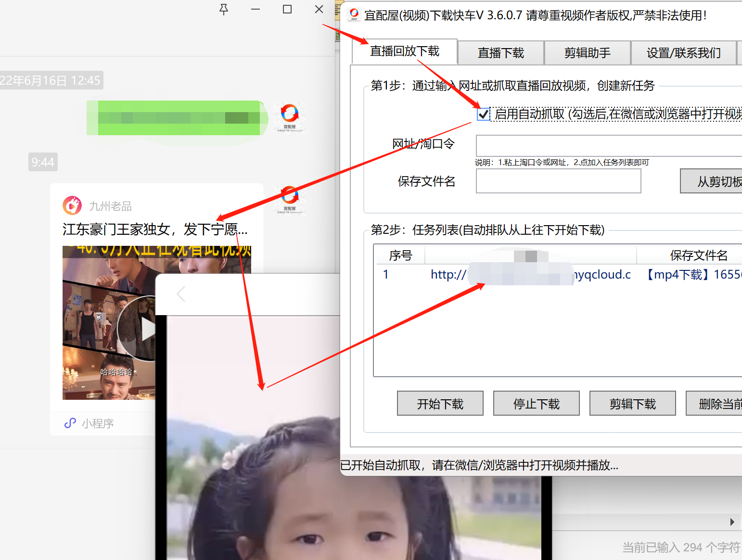Open the 设置/联系我们 tab
The height and width of the screenshot is (560, 742).
point(684,53)
